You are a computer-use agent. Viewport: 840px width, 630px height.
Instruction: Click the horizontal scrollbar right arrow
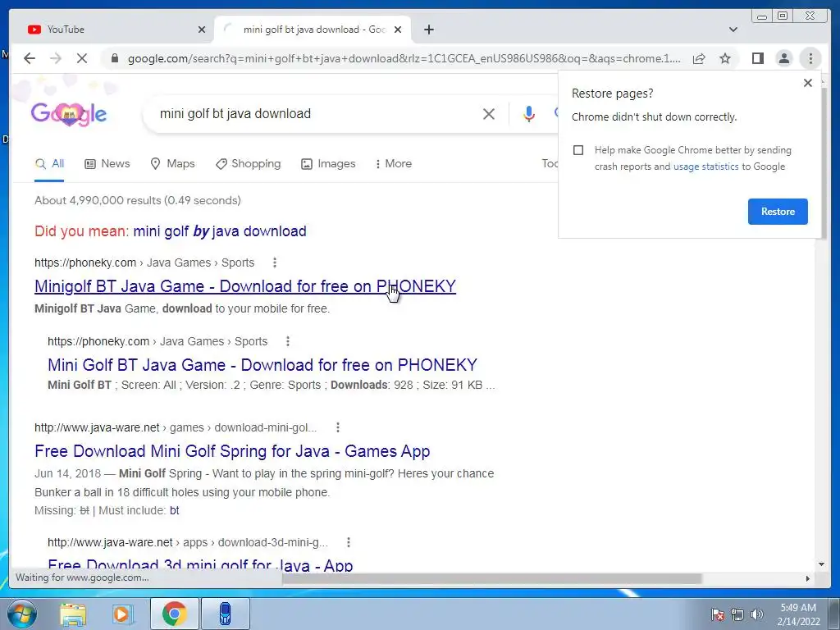[x=808, y=578]
